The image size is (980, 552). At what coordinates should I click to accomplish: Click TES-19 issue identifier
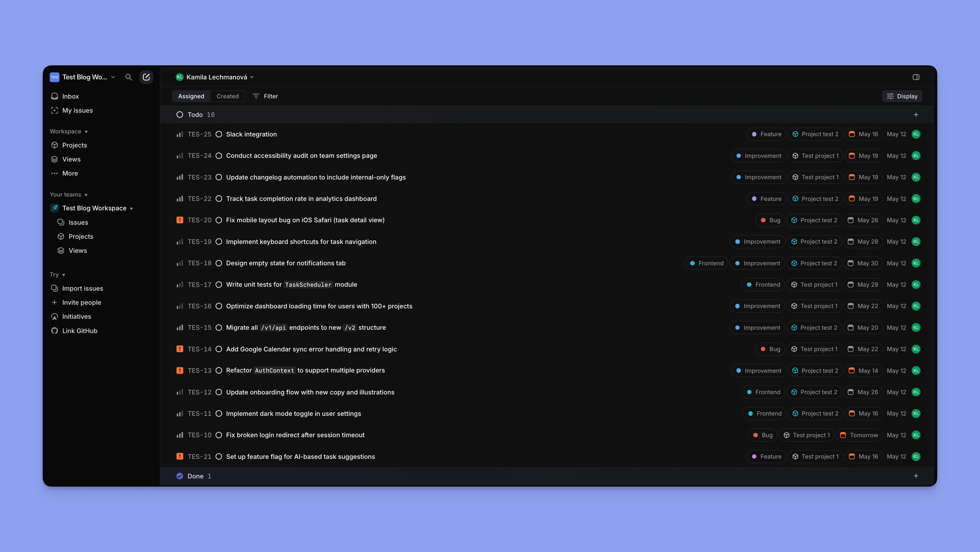(199, 242)
